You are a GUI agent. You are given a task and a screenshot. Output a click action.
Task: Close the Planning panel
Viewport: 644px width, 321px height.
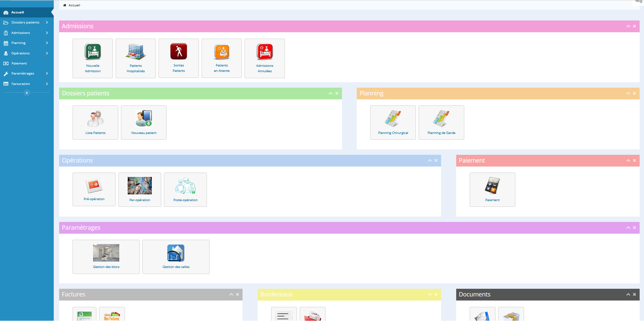click(634, 93)
